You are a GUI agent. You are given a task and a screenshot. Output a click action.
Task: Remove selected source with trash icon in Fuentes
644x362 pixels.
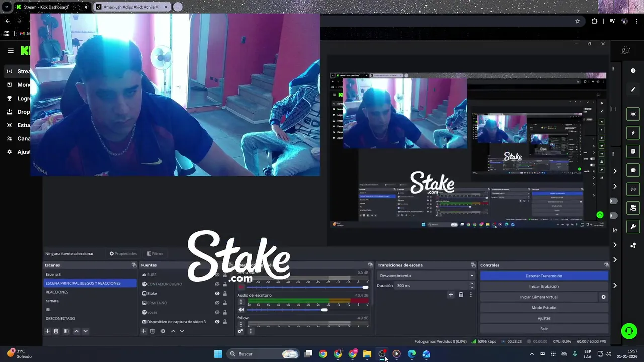coord(152,331)
